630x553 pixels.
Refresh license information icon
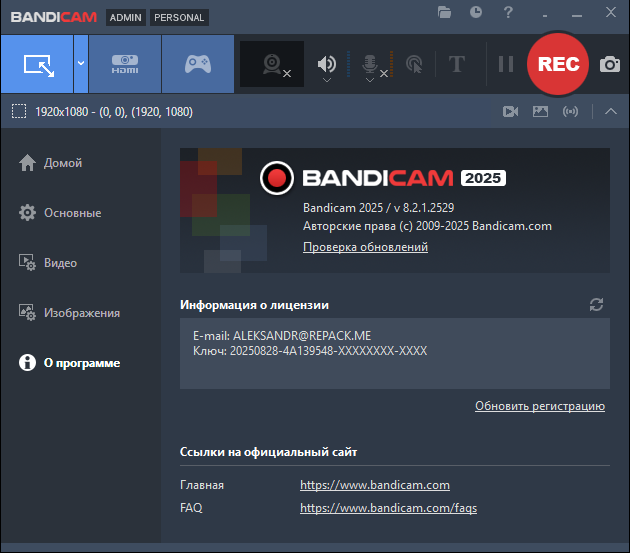click(x=596, y=305)
